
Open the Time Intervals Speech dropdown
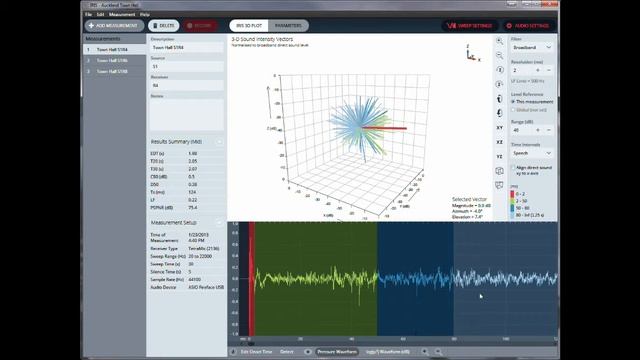click(x=532, y=153)
